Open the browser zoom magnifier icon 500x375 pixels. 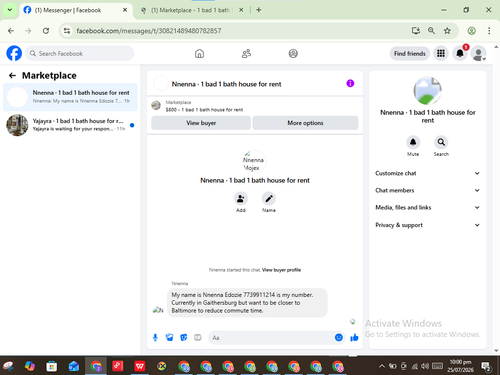431,31
